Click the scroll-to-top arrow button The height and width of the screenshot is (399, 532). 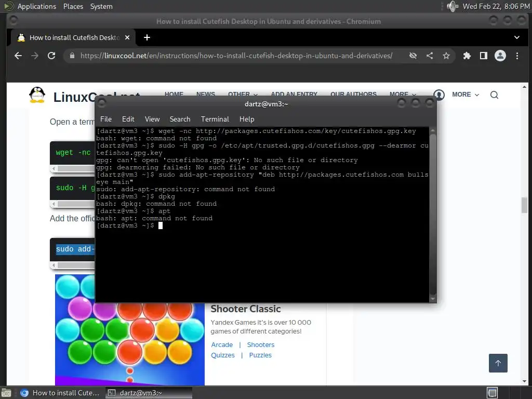pyautogui.click(x=498, y=363)
